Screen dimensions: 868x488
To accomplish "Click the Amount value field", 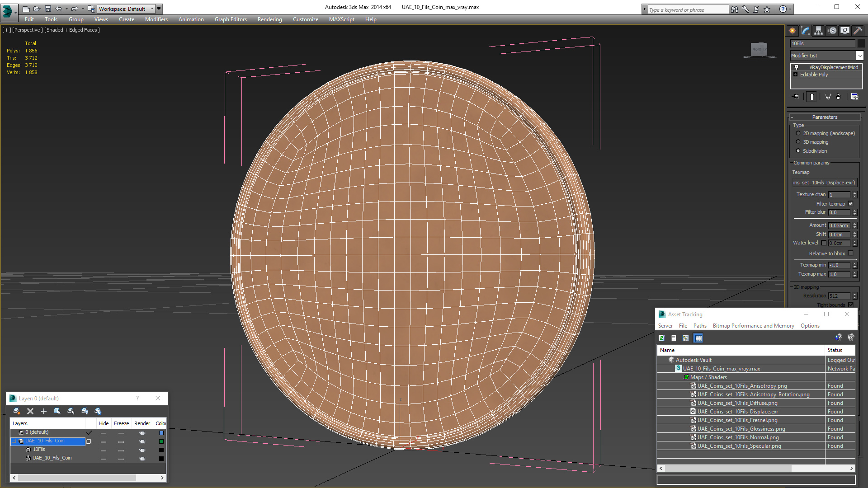I will coord(840,225).
